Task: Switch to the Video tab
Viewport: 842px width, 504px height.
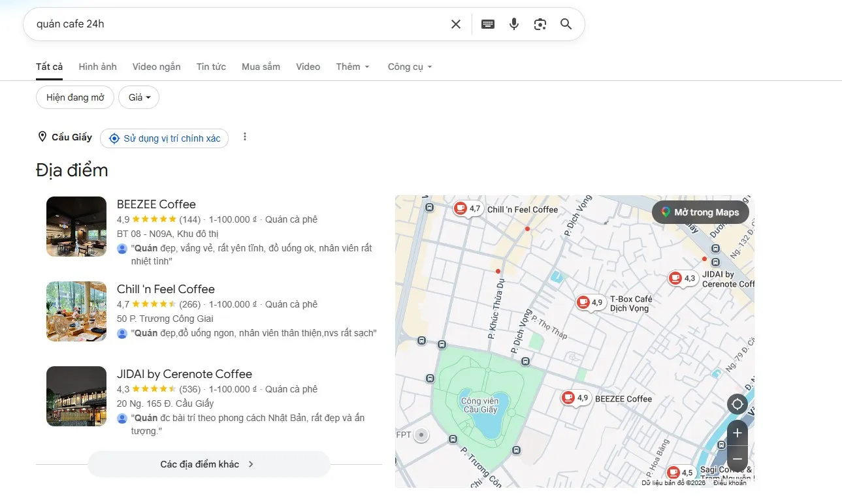Action: tap(308, 67)
